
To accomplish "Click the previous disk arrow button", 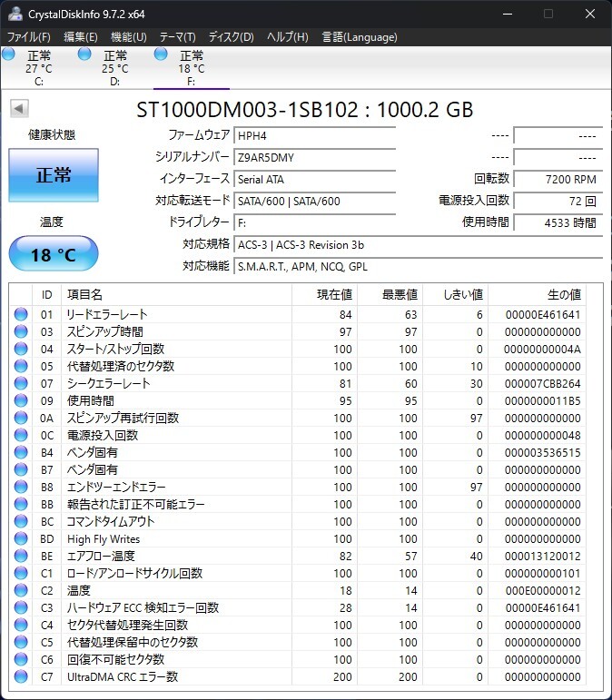I will click(x=19, y=108).
